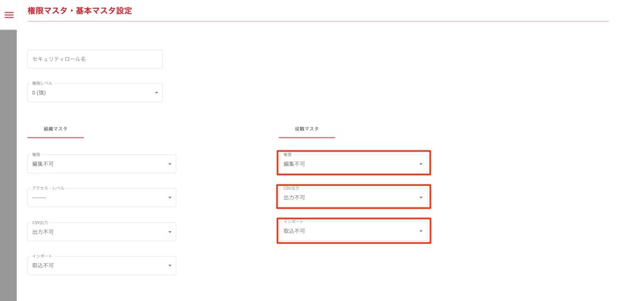Screen dimensions: 644x301
Task: Click the arrow icon of 役職マスタ 権限 select
Action: click(x=421, y=164)
